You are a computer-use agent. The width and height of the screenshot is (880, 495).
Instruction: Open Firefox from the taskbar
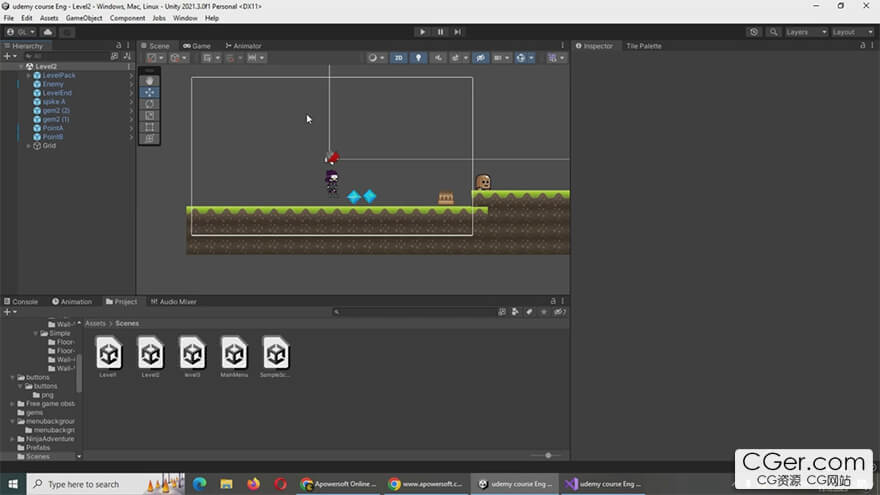tap(253, 484)
